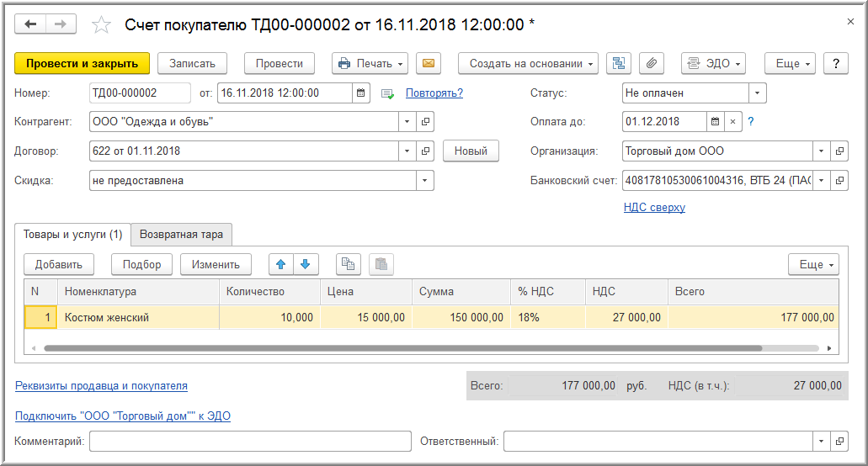
Task: Expand the Ответственный dropdown arrow
Action: coord(822,441)
